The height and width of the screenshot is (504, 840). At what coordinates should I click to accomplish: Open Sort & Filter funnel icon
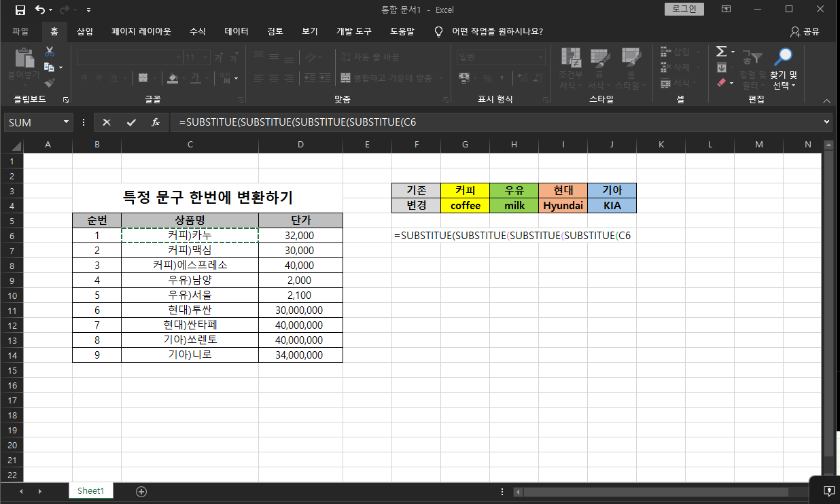pos(752,58)
